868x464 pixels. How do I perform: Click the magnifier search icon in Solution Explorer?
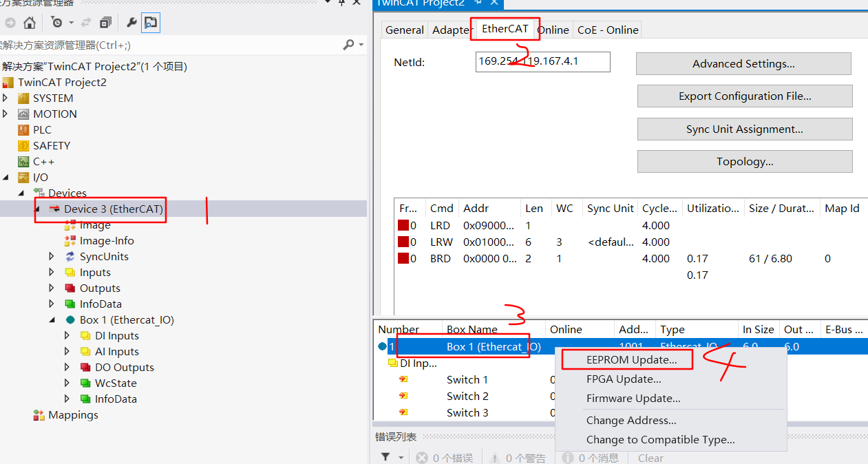pyautogui.click(x=349, y=45)
